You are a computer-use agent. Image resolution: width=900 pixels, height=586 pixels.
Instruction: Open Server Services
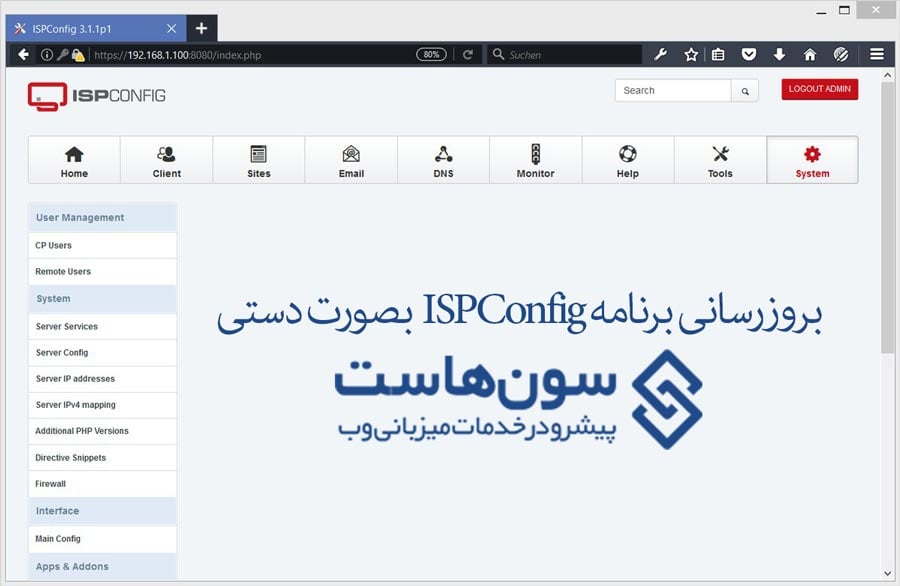[x=103, y=326]
